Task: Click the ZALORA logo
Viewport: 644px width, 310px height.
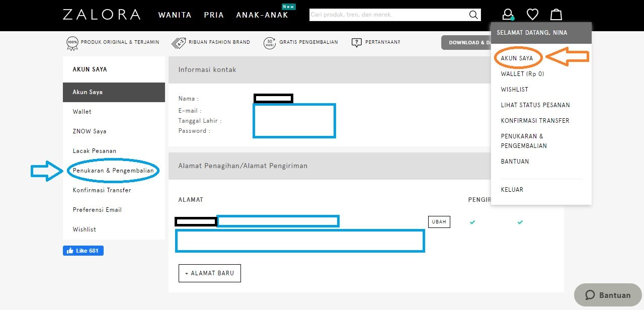Action: 102,15
